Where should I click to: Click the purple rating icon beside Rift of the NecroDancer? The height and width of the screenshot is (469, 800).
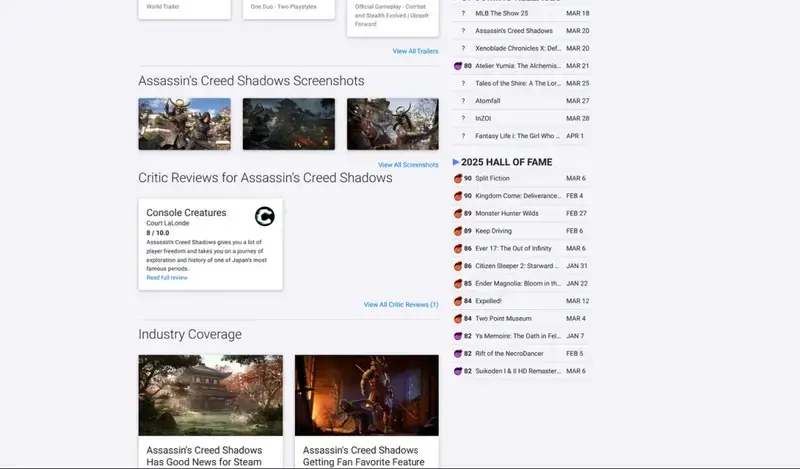[458, 353]
